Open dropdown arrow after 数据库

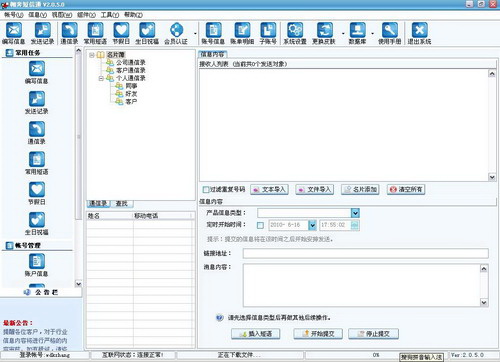373,34
